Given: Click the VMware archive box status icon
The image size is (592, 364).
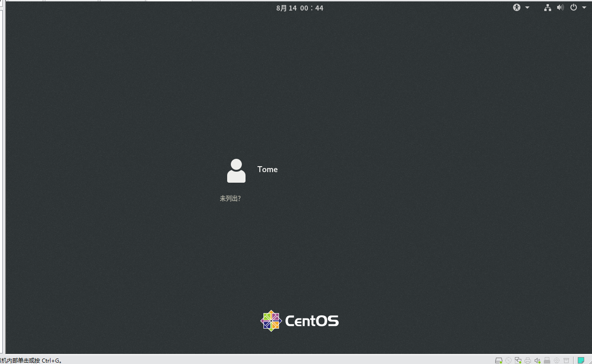Looking at the screenshot, I should click(x=566, y=360).
